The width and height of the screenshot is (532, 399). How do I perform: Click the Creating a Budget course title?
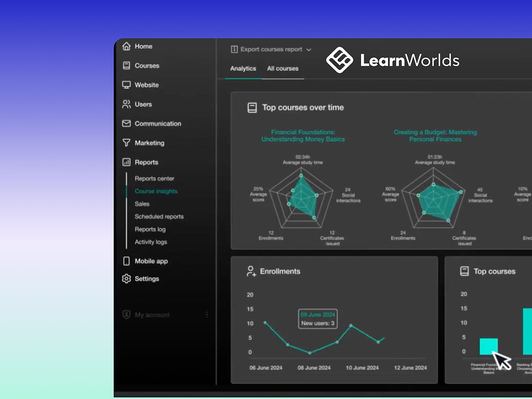(435, 135)
